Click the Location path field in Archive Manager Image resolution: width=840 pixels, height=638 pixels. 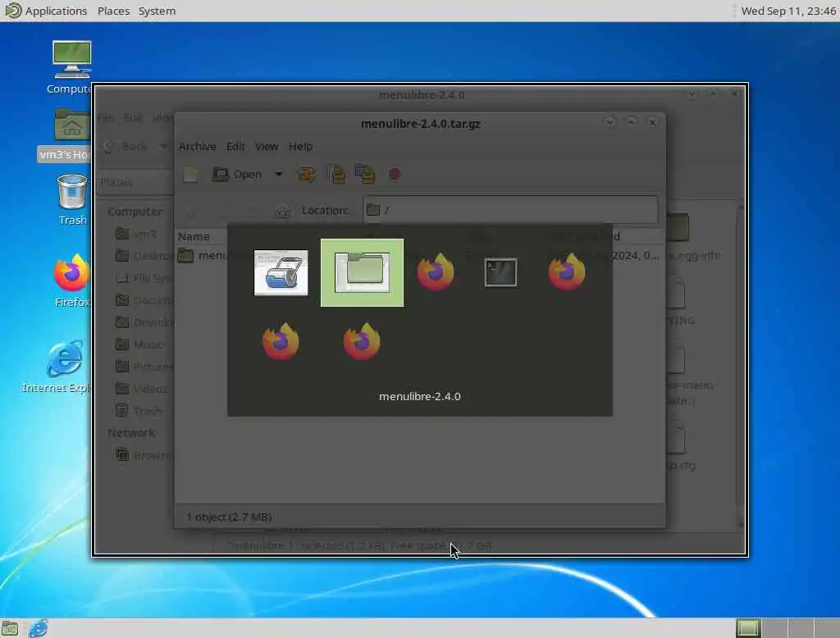coord(510,210)
